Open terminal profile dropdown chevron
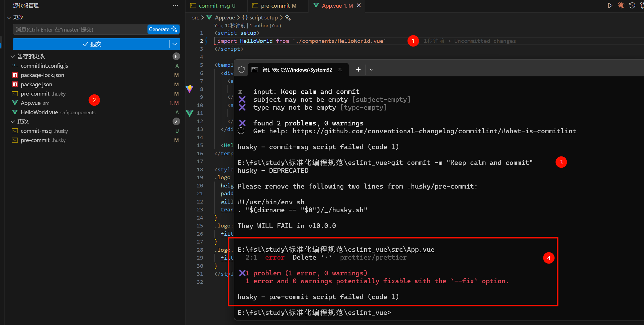Viewport: 644px width, 325px height. pos(371,70)
